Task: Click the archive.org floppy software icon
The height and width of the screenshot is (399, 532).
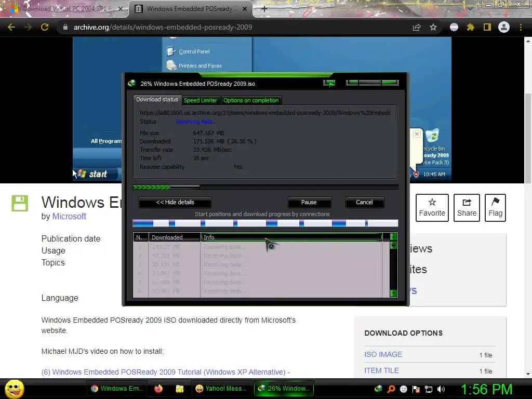Action: 20,203
